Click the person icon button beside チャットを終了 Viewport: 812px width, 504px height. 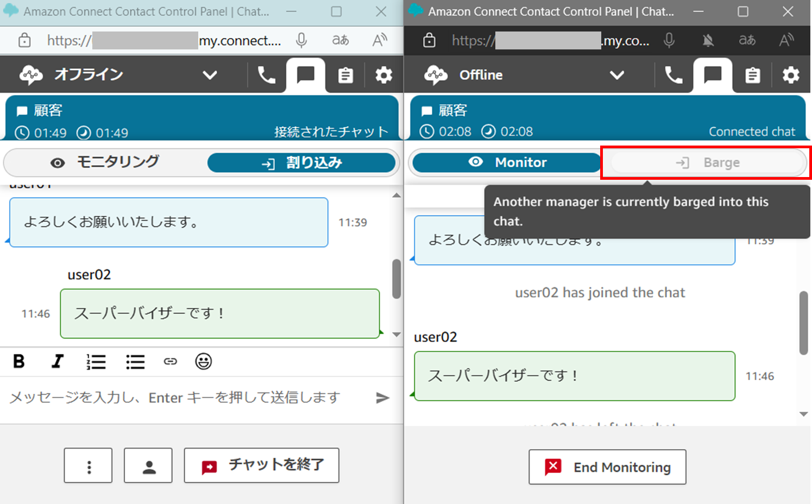[x=148, y=465]
